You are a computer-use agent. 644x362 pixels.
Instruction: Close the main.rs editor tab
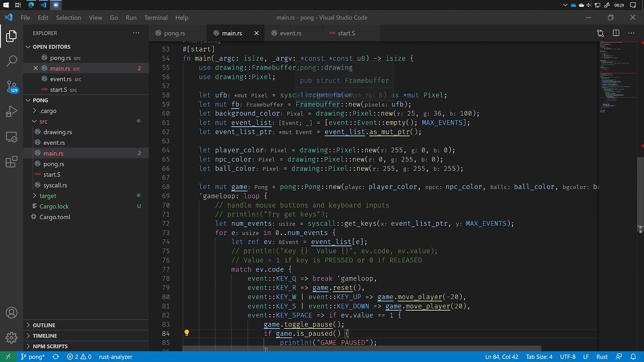256,33
